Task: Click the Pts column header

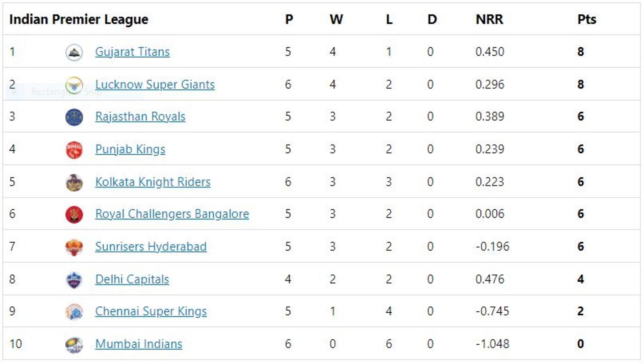Action: tap(587, 19)
